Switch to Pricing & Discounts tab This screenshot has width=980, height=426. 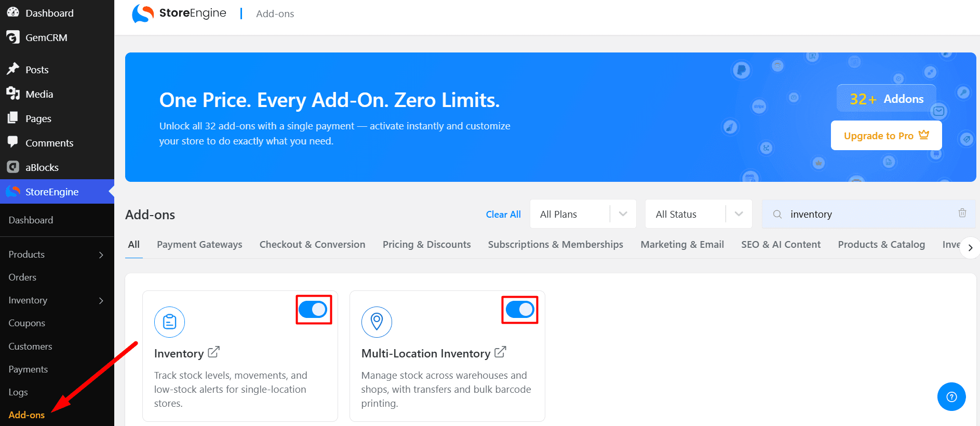coord(427,245)
